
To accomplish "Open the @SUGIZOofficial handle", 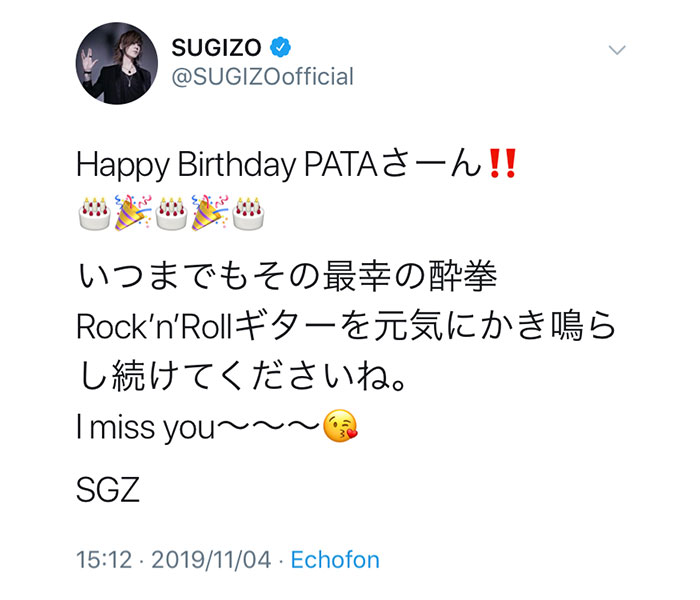I will [262, 76].
